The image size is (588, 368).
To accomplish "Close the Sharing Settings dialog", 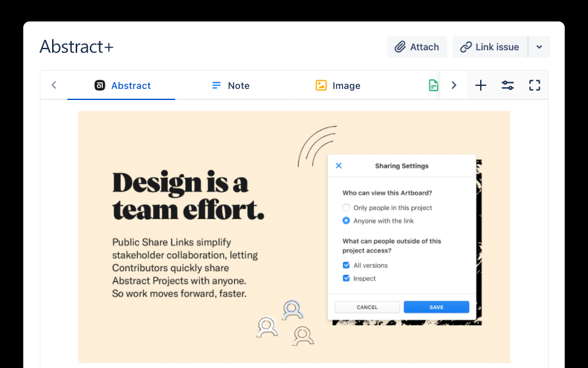I will click(x=339, y=166).
